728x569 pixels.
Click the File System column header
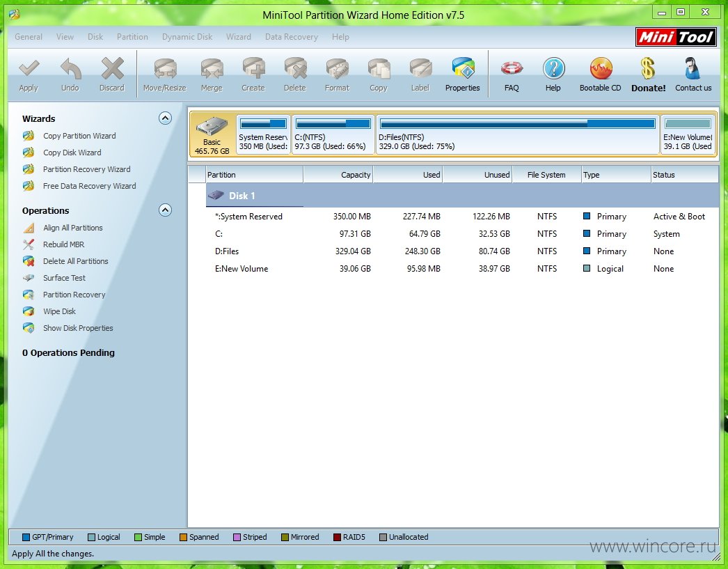coord(547,175)
